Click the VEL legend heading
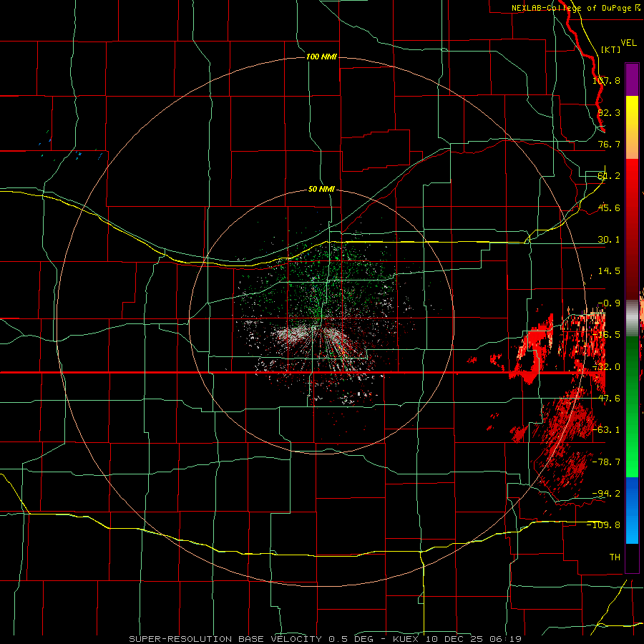This screenshot has width=644, height=644. [628, 42]
